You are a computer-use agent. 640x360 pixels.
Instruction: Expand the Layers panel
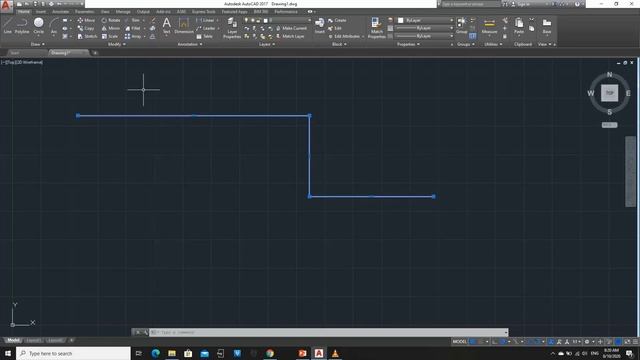pos(267,44)
